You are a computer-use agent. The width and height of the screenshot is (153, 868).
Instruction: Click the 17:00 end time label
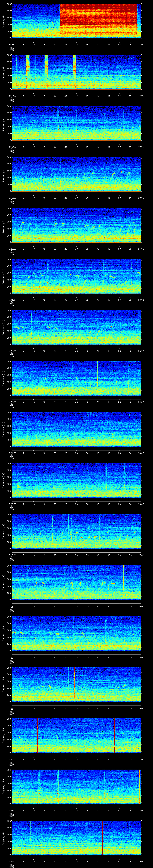click(x=141, y=44)
